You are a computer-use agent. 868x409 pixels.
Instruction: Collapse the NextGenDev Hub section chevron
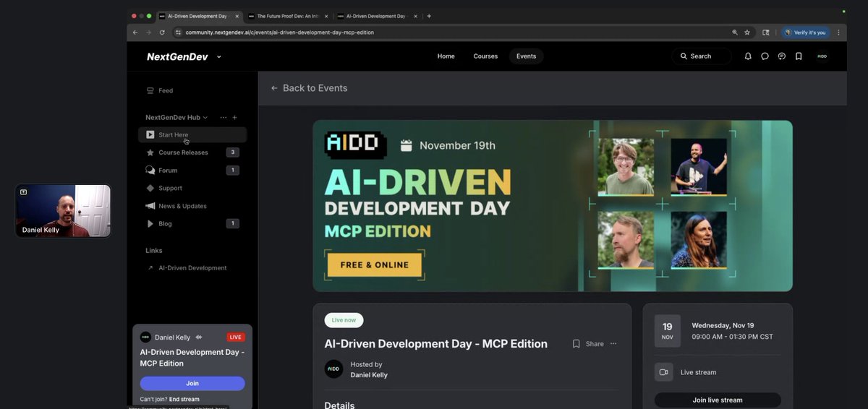205,118
